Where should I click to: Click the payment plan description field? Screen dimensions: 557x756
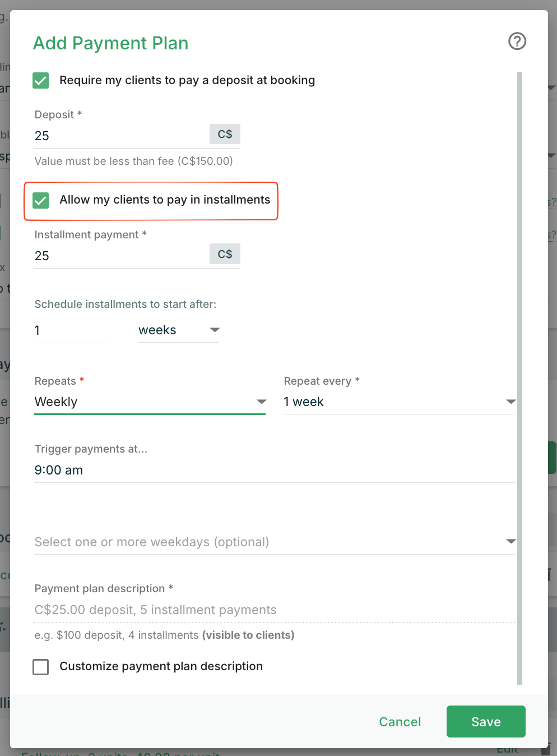275,610
